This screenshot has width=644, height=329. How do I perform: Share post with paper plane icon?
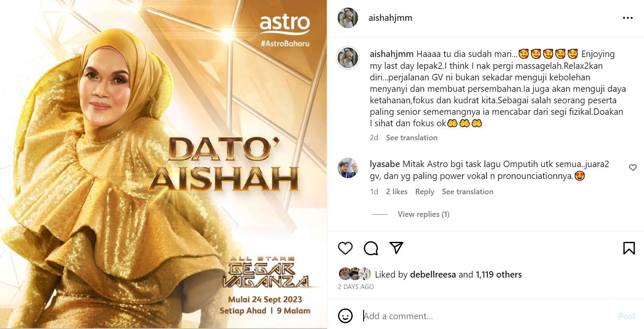pos(396,248)
